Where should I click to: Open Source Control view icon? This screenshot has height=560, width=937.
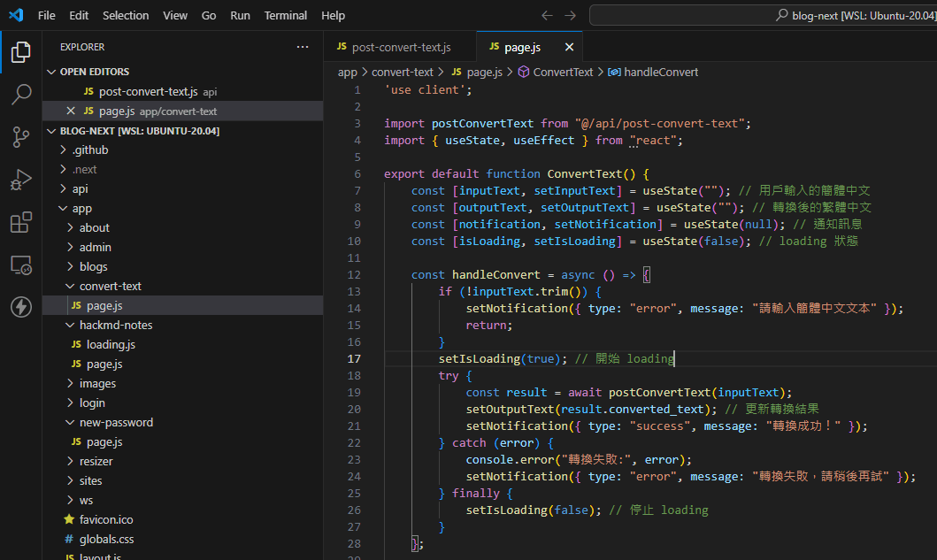[x=20, y=137]
